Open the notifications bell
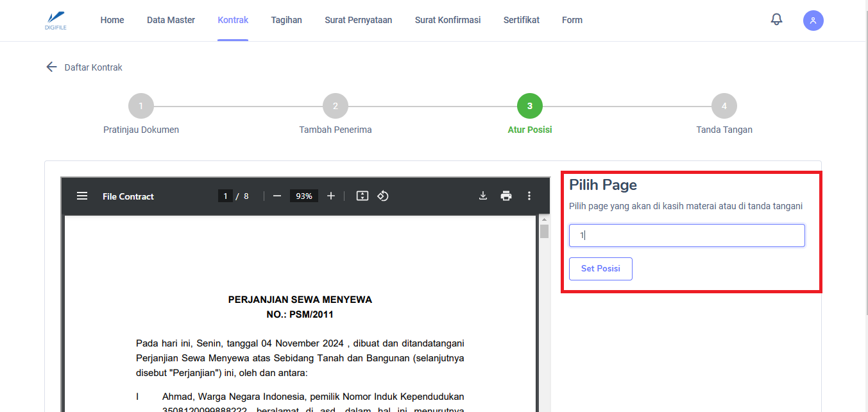This screenshot has height=412, width=868. click(776, 20)
